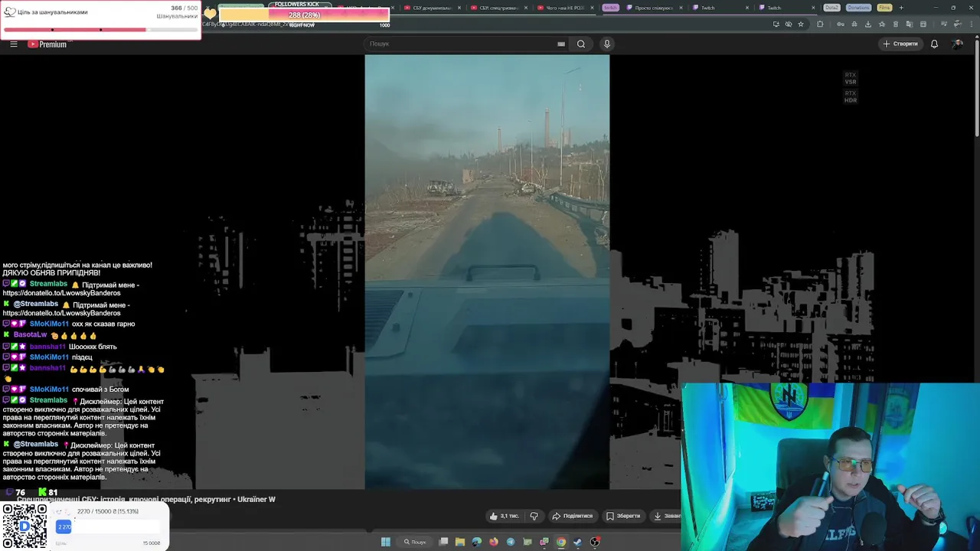Click the Зберегти save button
The width and height of the screenshot is (980, 551).
tap(623, 516)
